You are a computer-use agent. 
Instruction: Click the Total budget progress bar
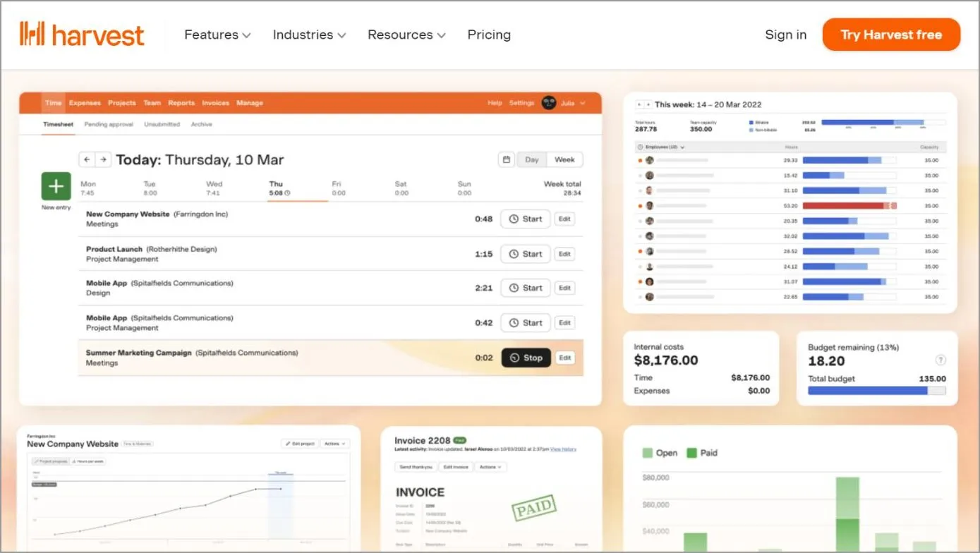click(x=877, y=390)
